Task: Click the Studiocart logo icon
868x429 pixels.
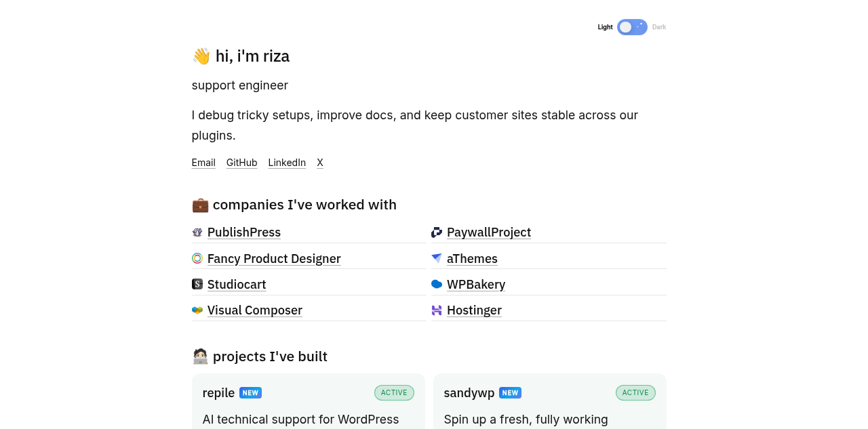Action: pyautogui.click(x=197, y=284)
